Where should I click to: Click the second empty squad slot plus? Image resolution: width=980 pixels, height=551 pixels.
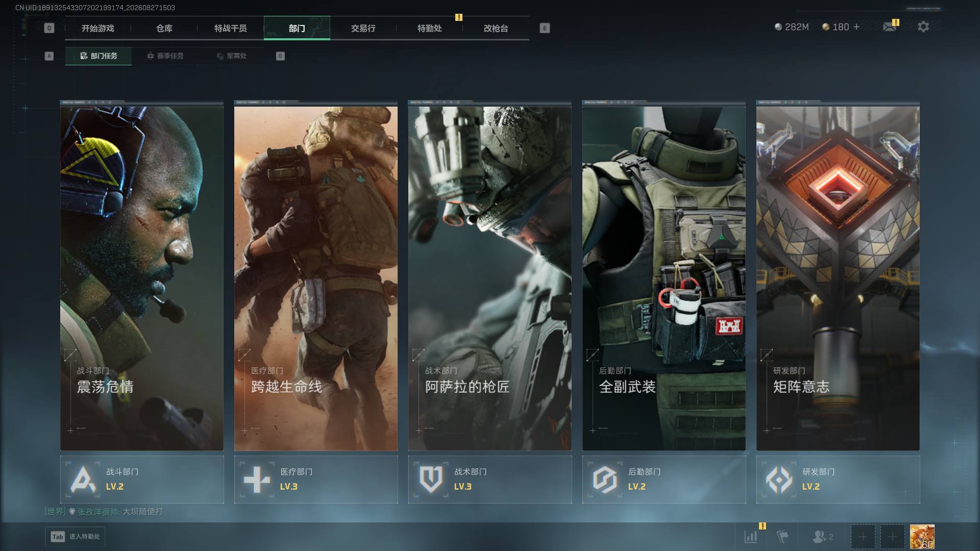point(892,537)
